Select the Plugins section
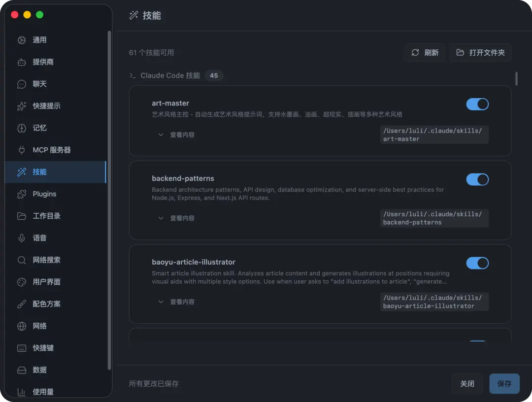The height and width of the screenshot is (402, 532). click(x=56, y=194)
